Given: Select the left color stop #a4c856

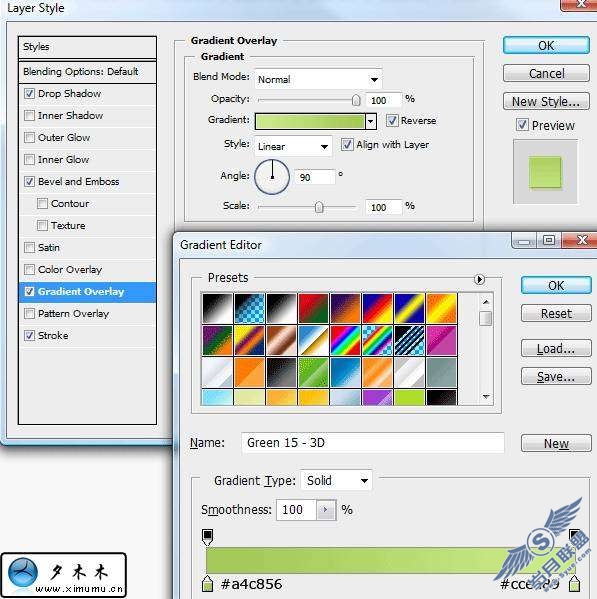Looking at the screenshot, I should 207,584.
